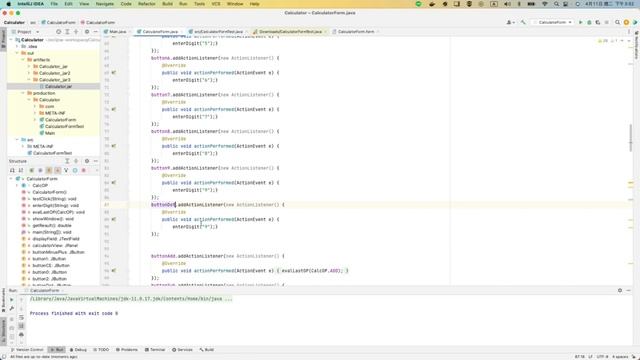640x360 pixels.
Task: Open the user account icon in toolbar
Action: (510, 22)
